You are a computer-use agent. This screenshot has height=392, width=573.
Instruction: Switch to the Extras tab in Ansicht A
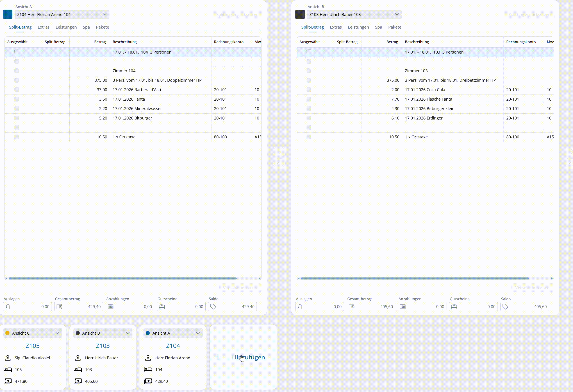click(44, 27)
